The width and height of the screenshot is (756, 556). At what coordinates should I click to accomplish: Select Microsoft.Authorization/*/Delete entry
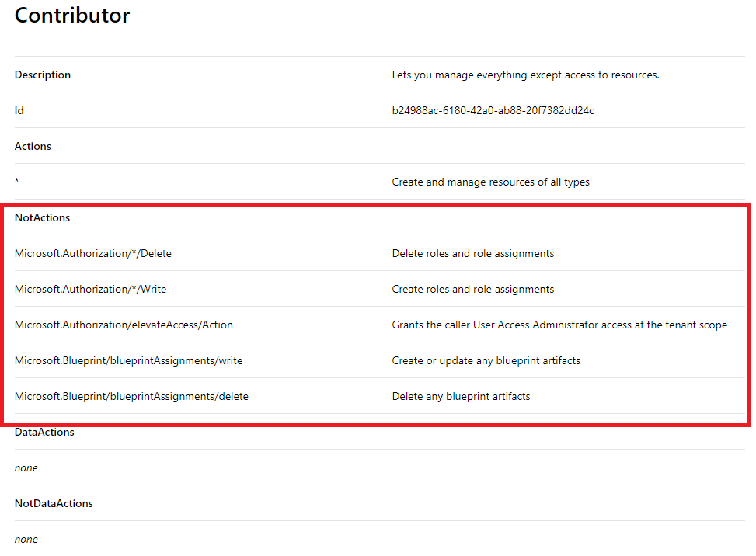(x=93, y=253)
